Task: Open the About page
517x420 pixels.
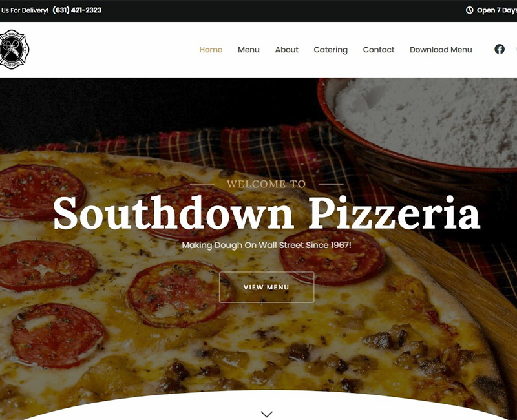Action: [286, 50]
